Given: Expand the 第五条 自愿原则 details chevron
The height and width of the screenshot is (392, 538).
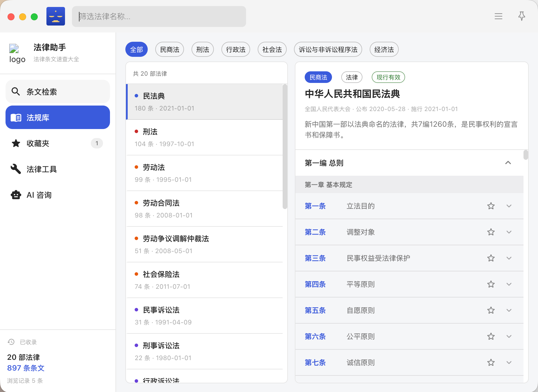Looking at the screenshot, I should click(x=509, y=311).
